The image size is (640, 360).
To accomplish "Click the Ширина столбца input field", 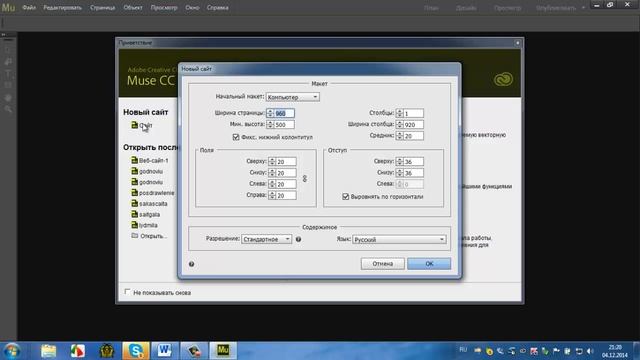I will click(413, 124).
